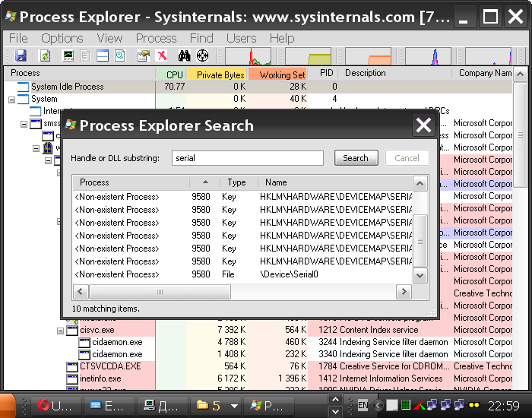Open the Properties toolbar icon
The height and width of the screenshot is (418, 532).
click(x=144, y=55)
